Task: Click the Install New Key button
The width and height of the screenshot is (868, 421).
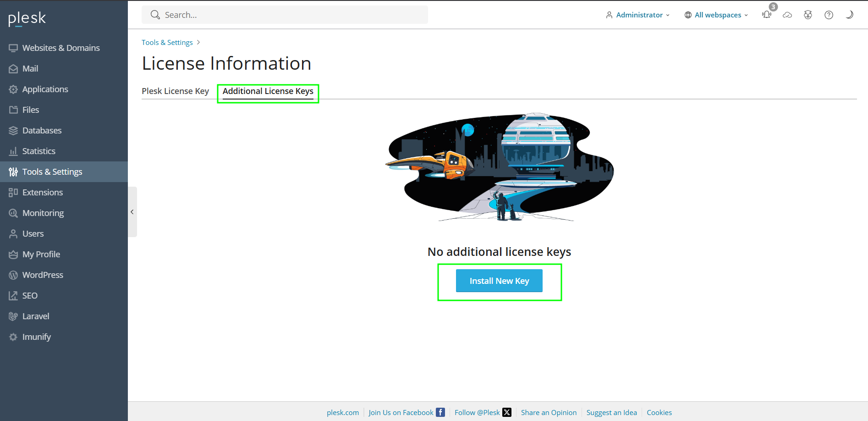Action: (499, 281)
